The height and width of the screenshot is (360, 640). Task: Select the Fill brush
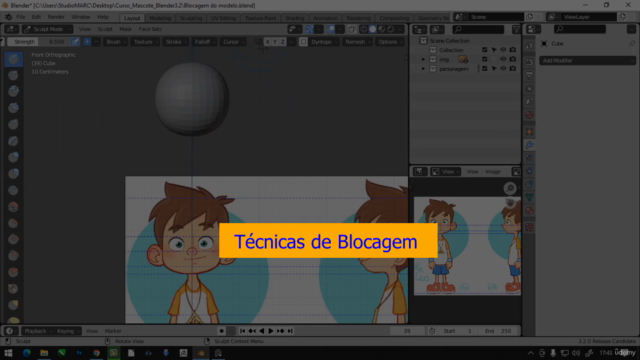tap(13, 239)
